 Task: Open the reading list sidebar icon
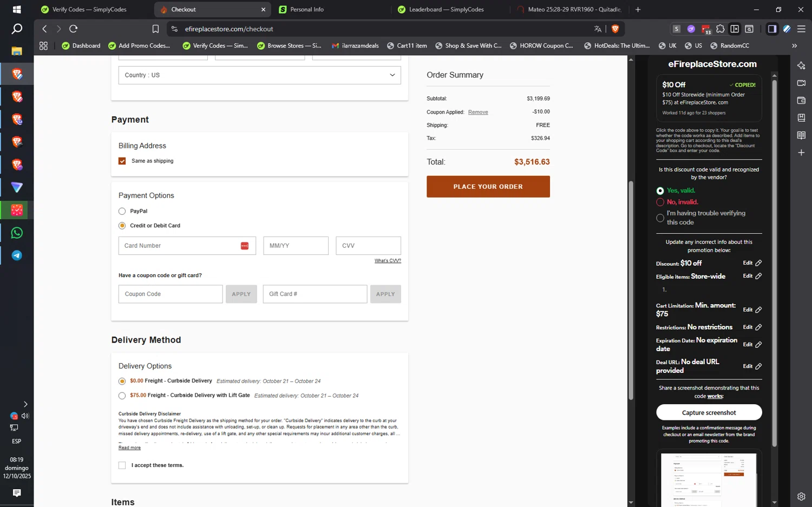(801, 135)
